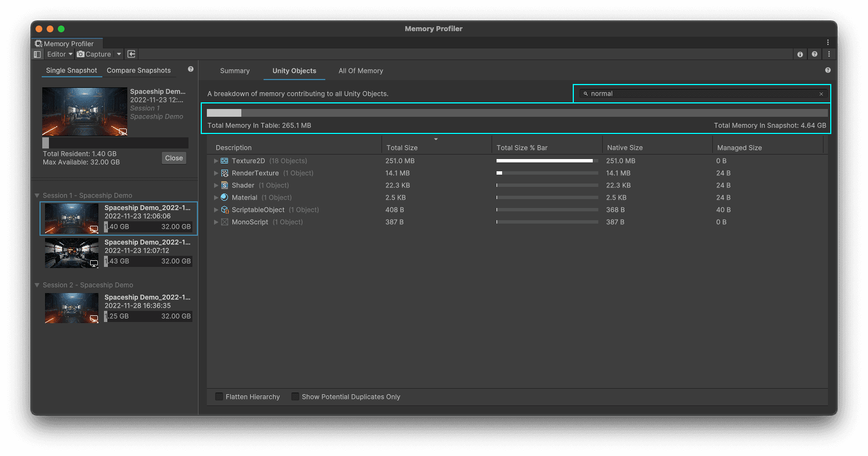Sort by Total Size % Bar header
868x456 pixels.
[x=522, y=147]
